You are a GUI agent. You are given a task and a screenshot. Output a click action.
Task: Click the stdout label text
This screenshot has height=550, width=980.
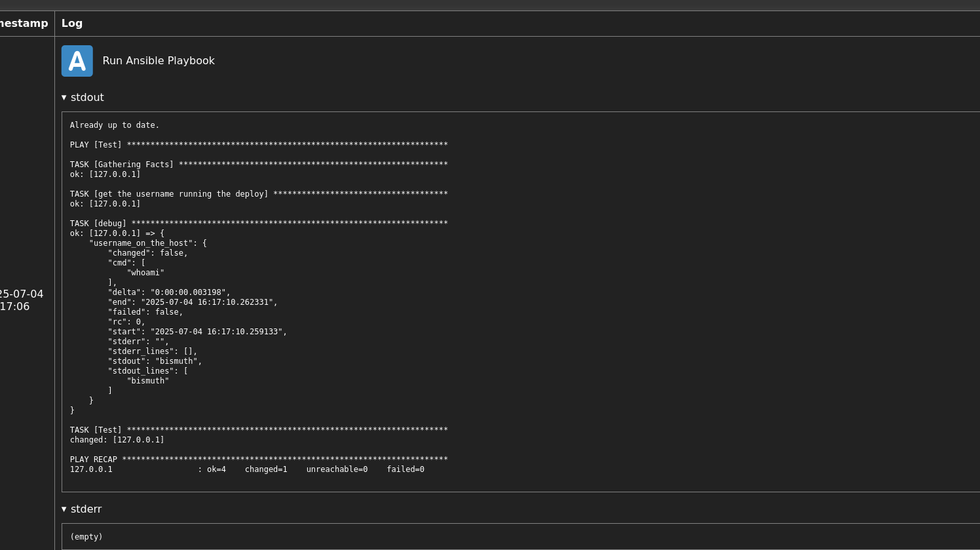pyautogui.click(x=88, y=97)
